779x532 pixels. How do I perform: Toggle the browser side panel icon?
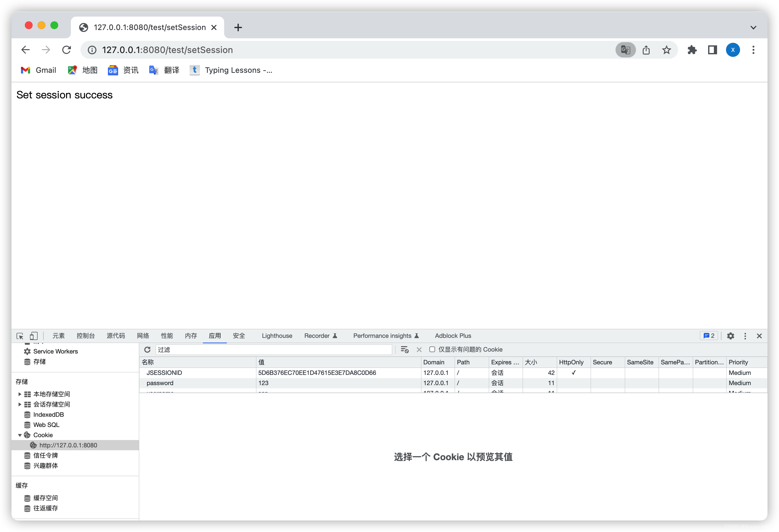pos(712,50)
